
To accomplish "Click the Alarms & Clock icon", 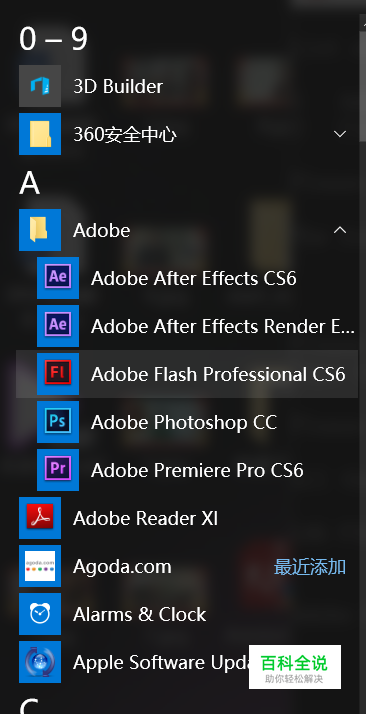I will (x=40, y=614).
